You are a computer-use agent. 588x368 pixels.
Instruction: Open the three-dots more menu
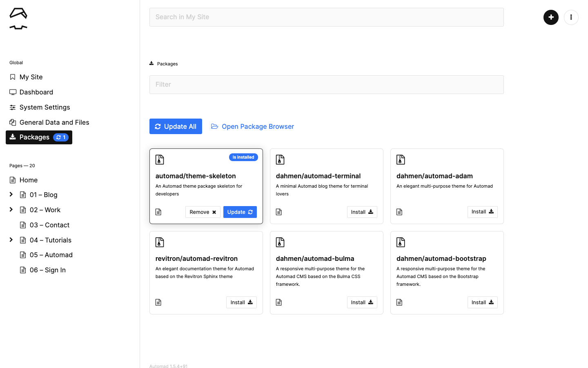(x=571, y=17)
